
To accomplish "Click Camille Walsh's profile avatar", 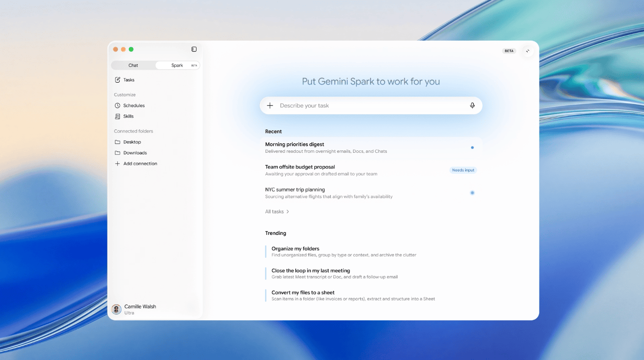I will (x=116, y=309).
